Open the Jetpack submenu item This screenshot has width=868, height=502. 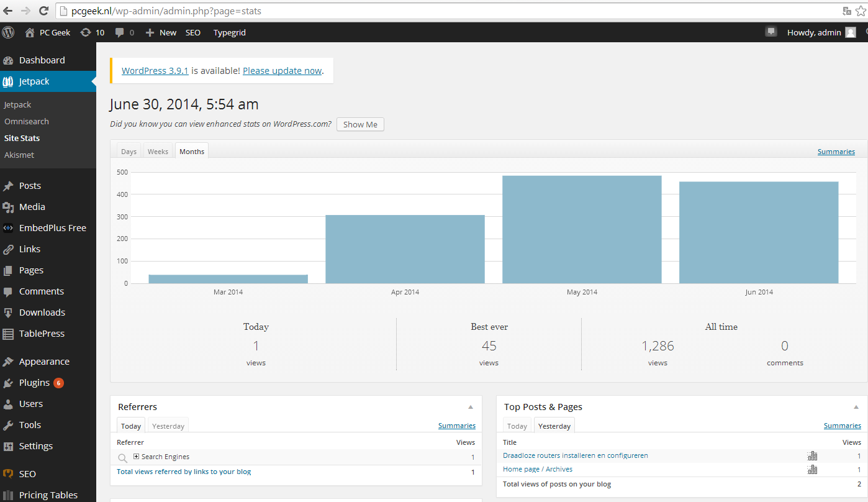(x=17, y=104)
